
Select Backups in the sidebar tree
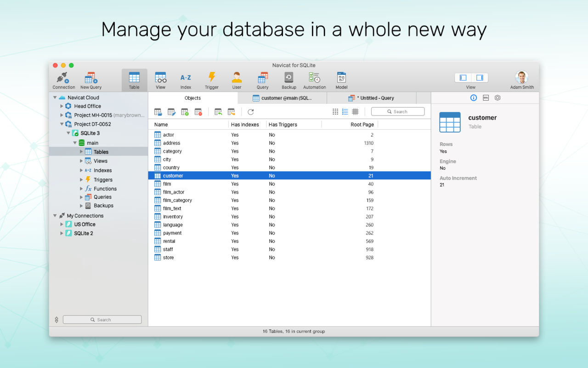tap(98, 206)
